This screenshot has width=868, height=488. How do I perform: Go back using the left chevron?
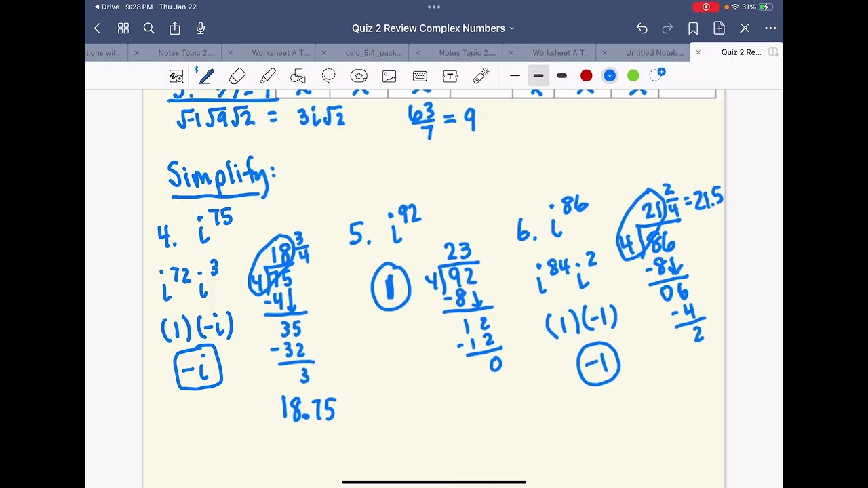click(97, 28)
